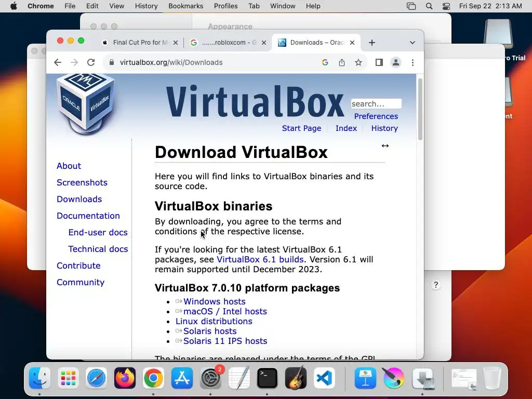
Task: Click the browser forward arrow
Action: pos(74,62)
